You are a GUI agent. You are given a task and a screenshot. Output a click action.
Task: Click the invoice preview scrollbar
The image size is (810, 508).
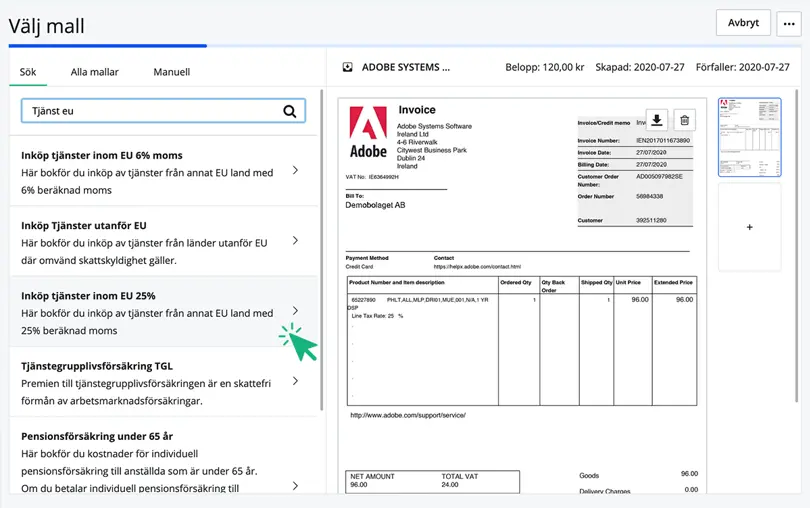point(796,245)
